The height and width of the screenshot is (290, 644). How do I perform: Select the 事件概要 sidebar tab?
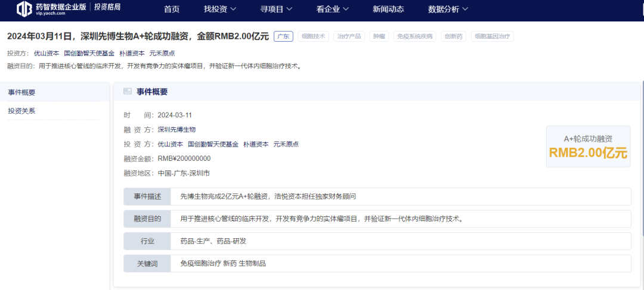[x=21, y=92]
